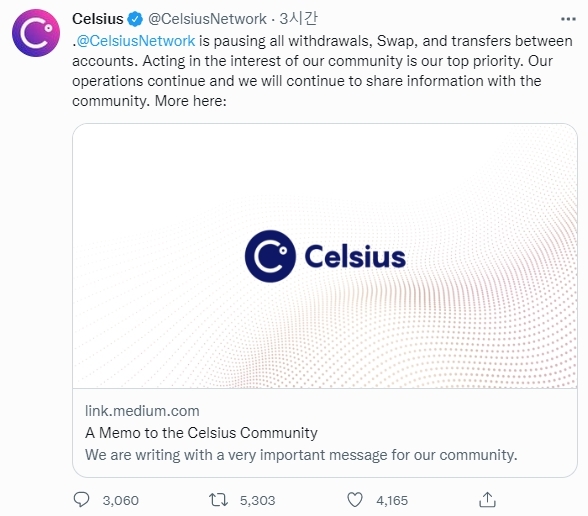Open the share upload icon
This screenshot has height=516, width=588.
[487, 500]
